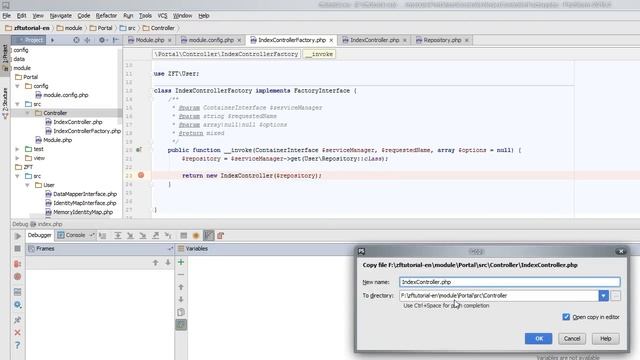Screen dimensions: 640x360
Task: Project panel settings gear icon
Action: [x=102, y=40]
